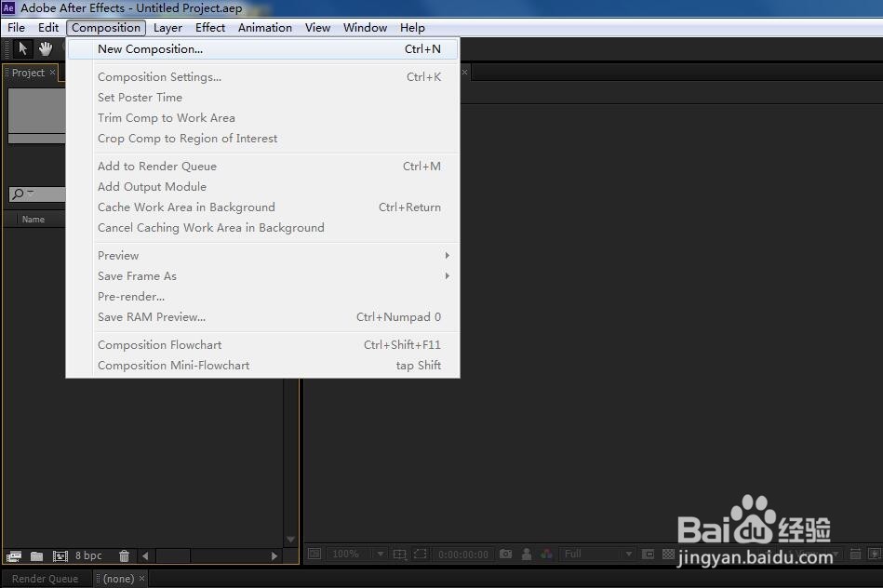Choose Save RAM Preview... entry
This screenshot has width=883, height=588.
point(263,317)
